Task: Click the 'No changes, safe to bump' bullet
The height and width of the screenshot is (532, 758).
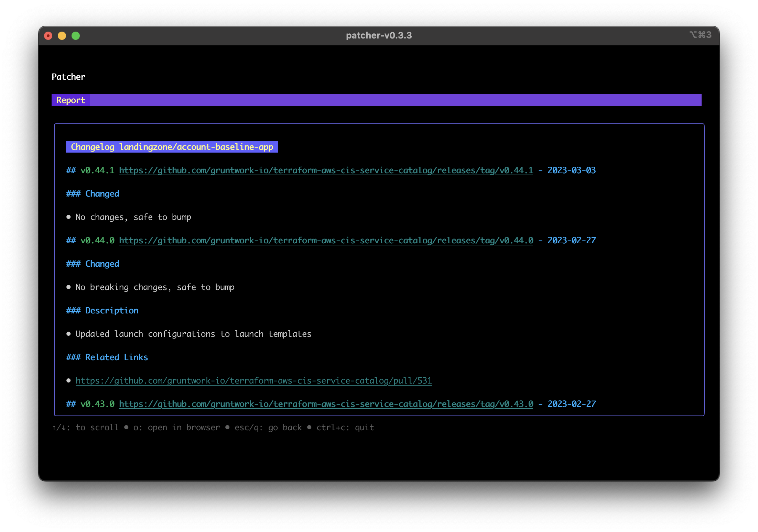Action: coord(133,217)
